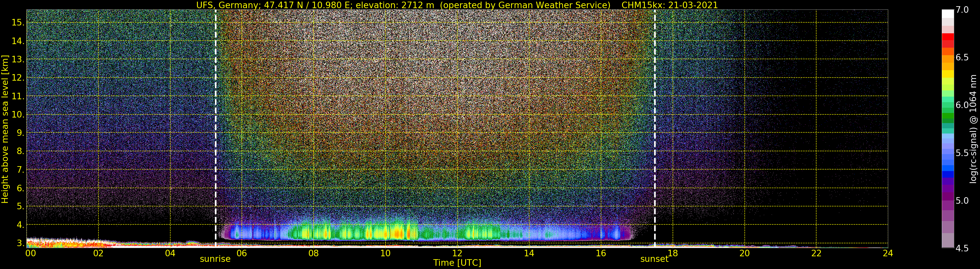Pick the yellow band in the colorbar
980x269 pixels.
point(948,74)
